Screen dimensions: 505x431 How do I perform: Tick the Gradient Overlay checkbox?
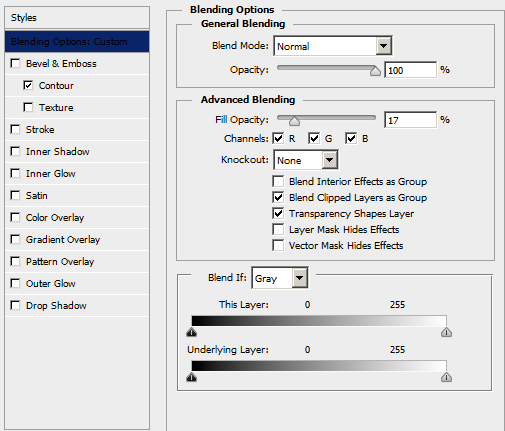15,239
